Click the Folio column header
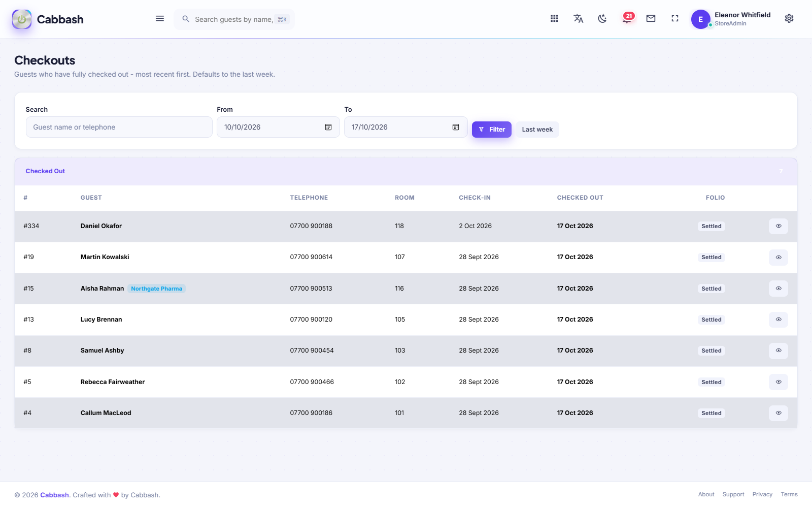Screen dimensions: 812x508 715,198
